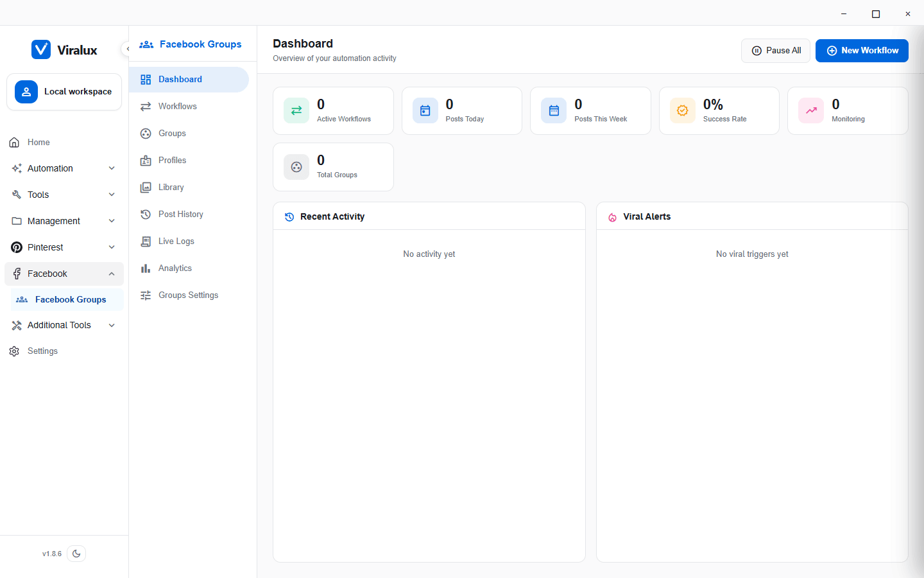Click the Facebook Groups header people icon
This screenshot has width=924, height=578.
[x=146, y=44]
